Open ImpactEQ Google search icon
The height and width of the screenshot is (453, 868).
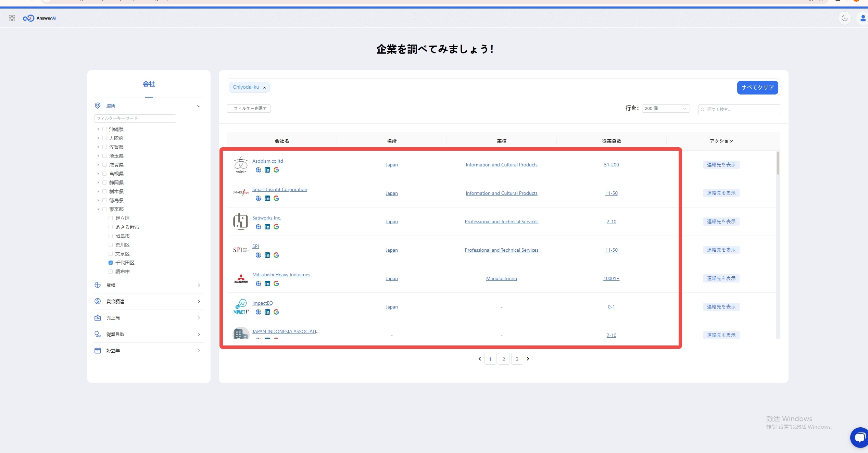pos(276,312)
